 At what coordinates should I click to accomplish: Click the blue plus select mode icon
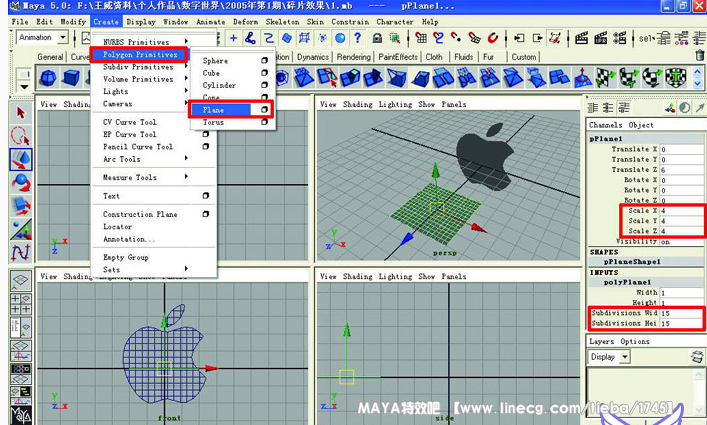click(233, 38)
